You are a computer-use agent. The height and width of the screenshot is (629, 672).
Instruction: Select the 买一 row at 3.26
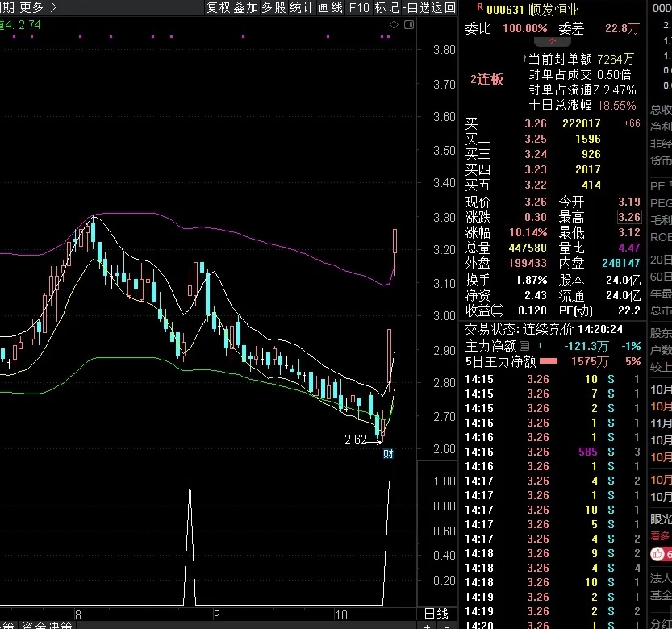[x=552, y=123]
